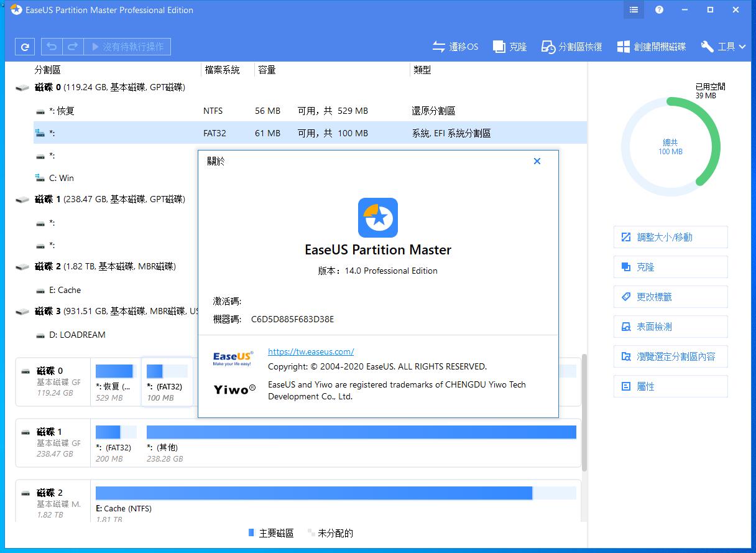Click the surface test icon beside 表面檢測
Image resolution: width=756 pixels, height=553 pixels.
(x=626, y=327)
